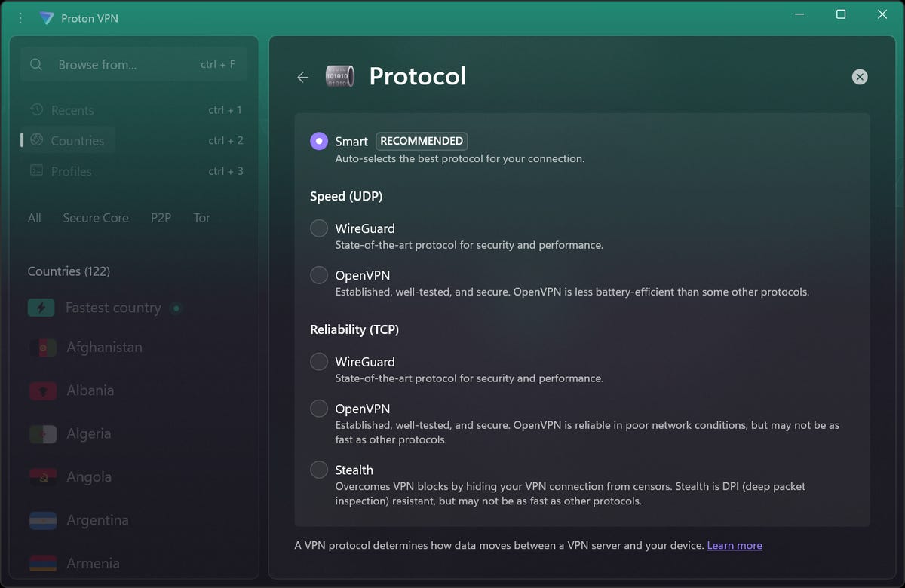Select WireGuard under Speed (UDP)
This screenshot has height=588, width=905.
pyautogui.click(x=318, y=228)
